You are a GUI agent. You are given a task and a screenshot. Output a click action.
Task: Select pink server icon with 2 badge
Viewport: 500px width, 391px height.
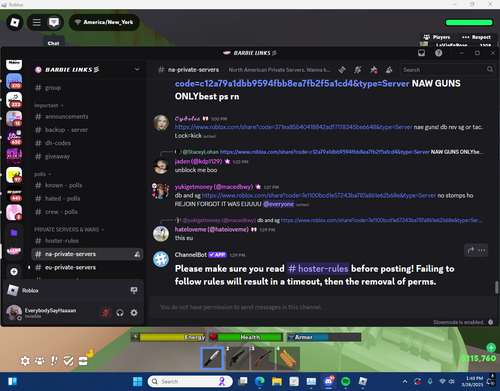point(14,212)
